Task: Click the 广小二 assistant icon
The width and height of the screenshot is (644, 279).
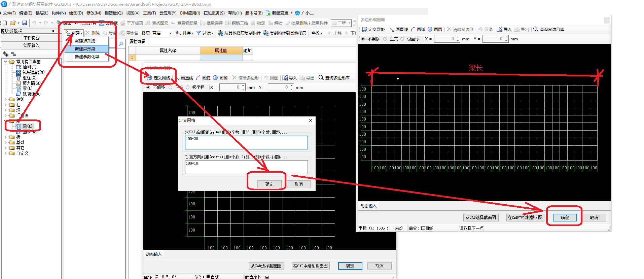Action: click(x=297, y=13)
